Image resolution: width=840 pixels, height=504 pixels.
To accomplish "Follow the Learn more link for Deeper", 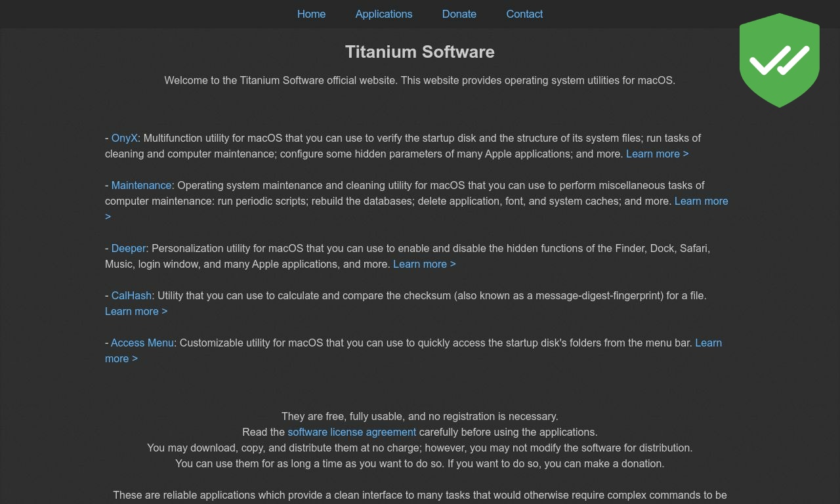I will point(425,264).
